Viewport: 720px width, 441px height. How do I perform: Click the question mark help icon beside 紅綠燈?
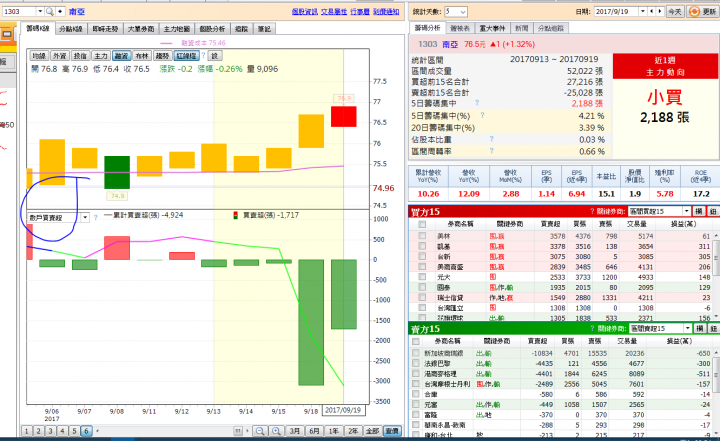[203, 55]
